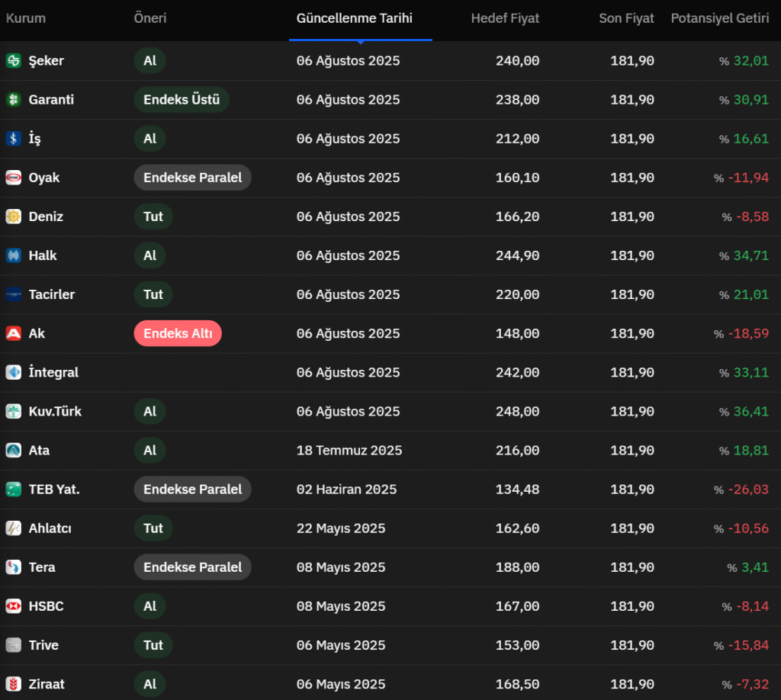The width and height of the screenshot is (781, 700).
Task: Click the Al badge in Ata row
Action: coord(150,450)
